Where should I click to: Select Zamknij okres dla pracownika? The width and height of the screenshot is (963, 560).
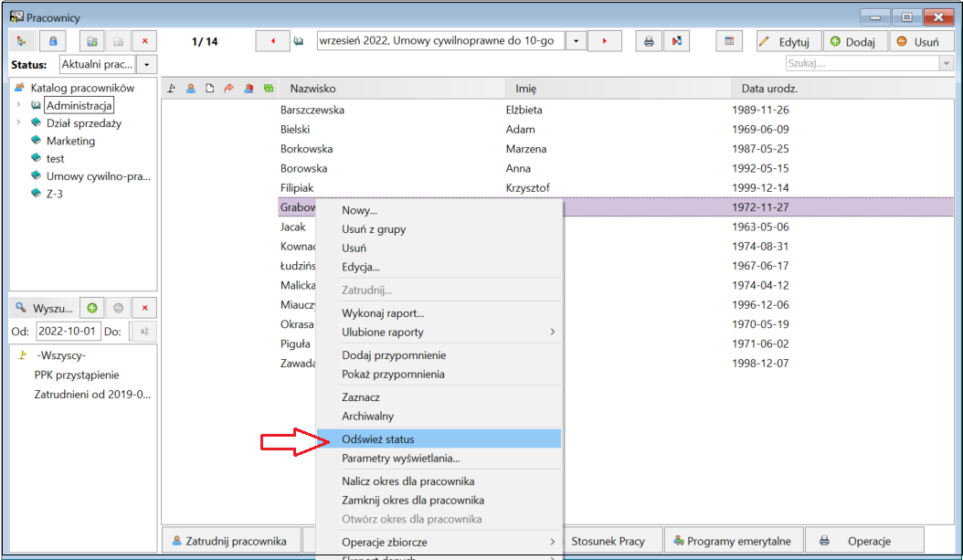[439, 501]
